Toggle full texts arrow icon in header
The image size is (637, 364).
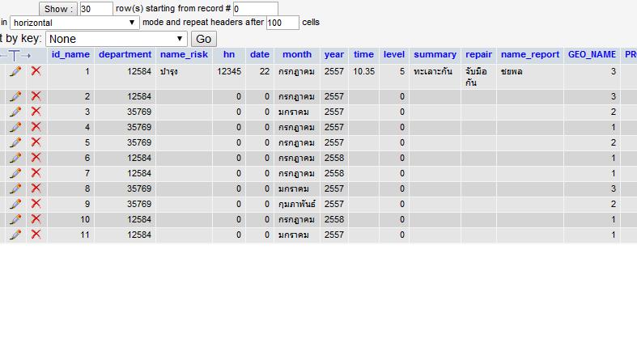[15, 55]
